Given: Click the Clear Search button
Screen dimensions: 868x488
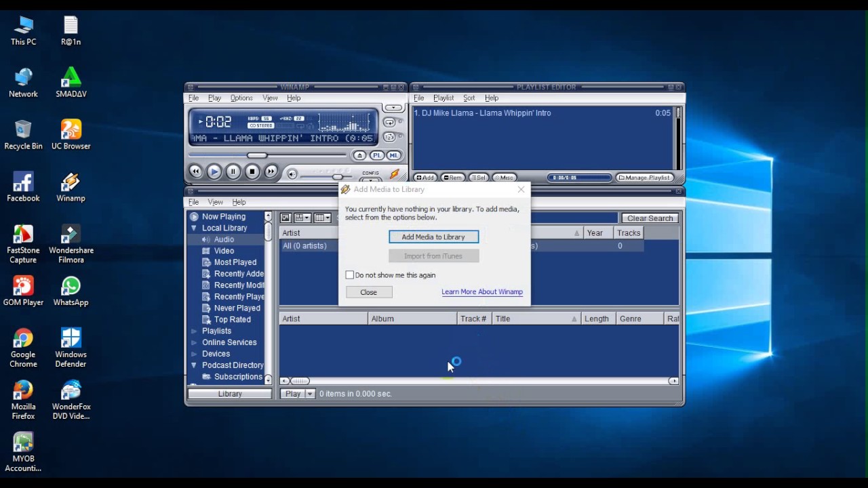Looking at the screenshot, I should coord(650,218).
